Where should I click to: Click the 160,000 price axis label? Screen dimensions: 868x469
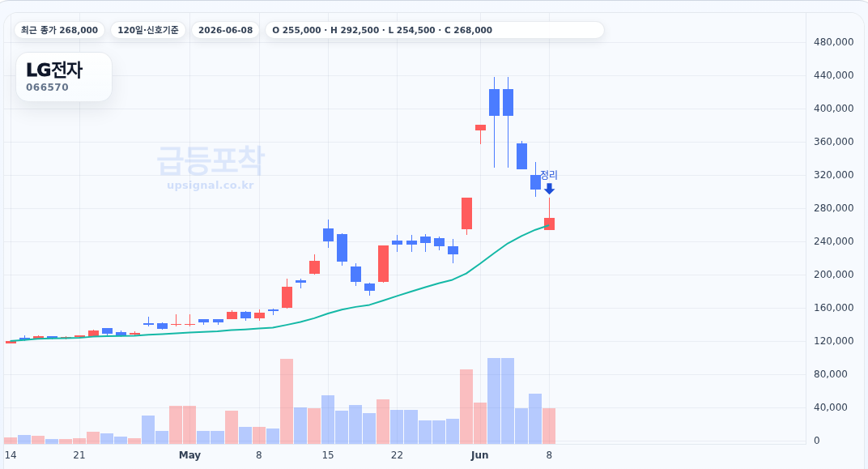[833, 308]
